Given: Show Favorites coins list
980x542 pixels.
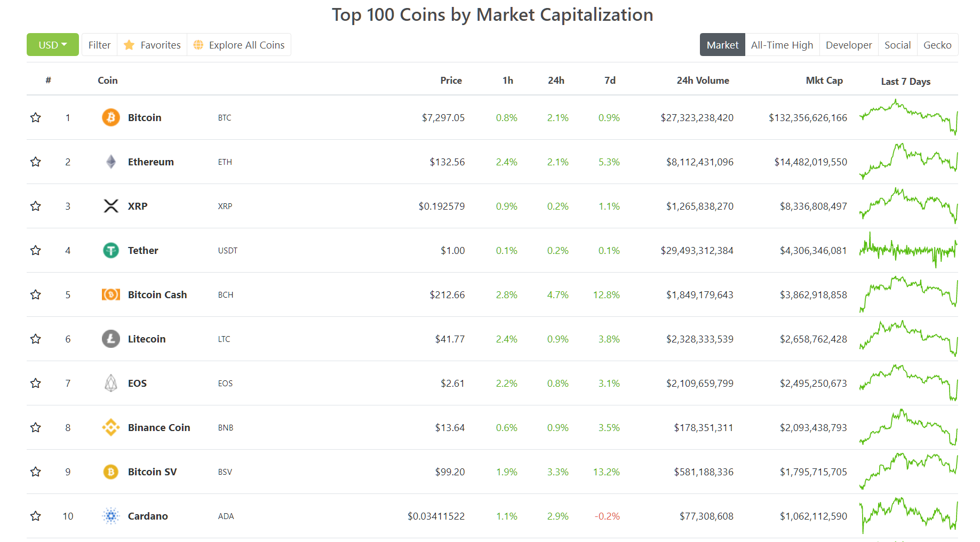Looking at the screenshot, I should click(152, 45).
